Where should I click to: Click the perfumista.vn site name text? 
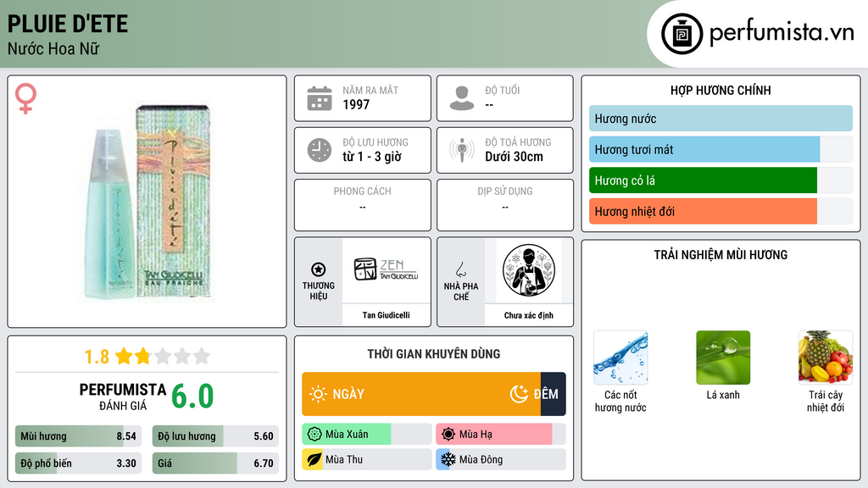(782, 32)
